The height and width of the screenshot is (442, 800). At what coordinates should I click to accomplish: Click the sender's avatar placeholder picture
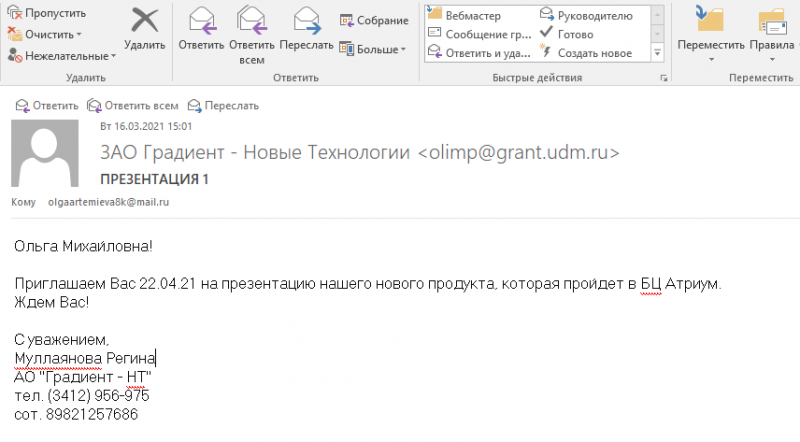[45, 153]
